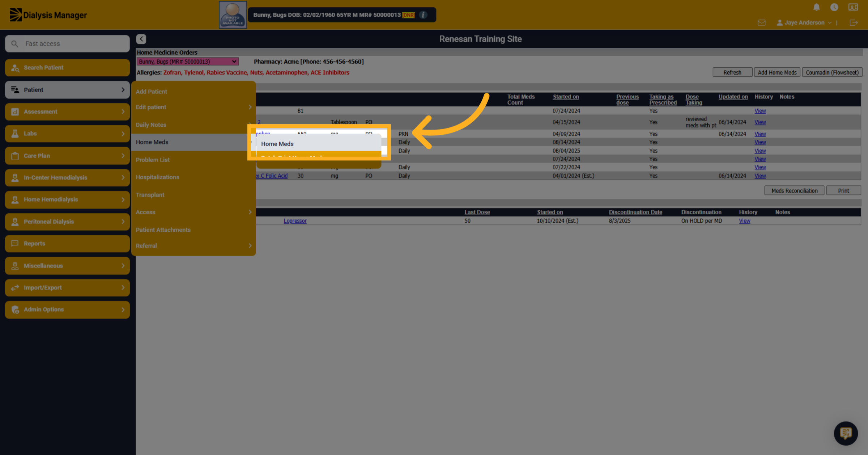
Task: Click the logout icon in header
Action: pos(853,23)
